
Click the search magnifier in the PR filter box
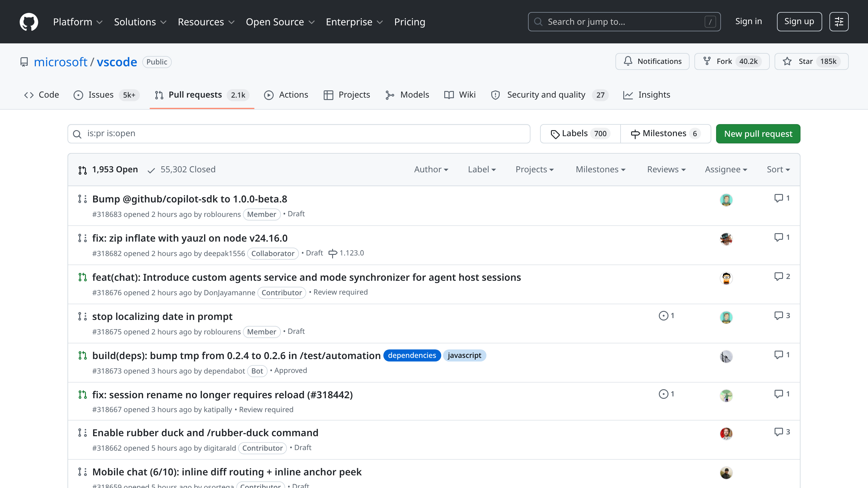(77, 134)
